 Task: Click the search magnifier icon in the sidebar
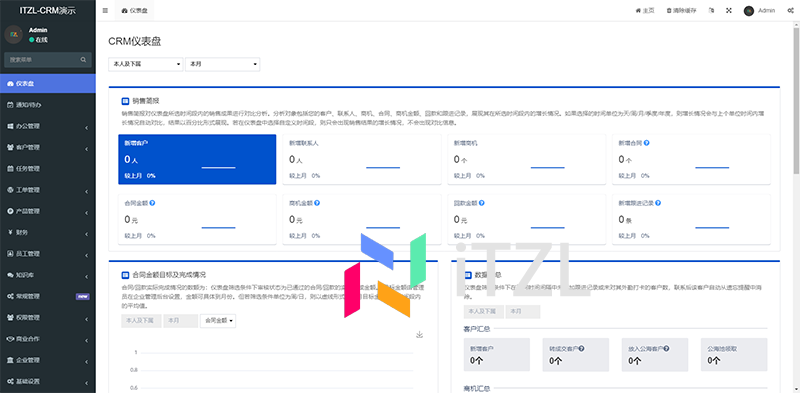(x=83, y=60)
